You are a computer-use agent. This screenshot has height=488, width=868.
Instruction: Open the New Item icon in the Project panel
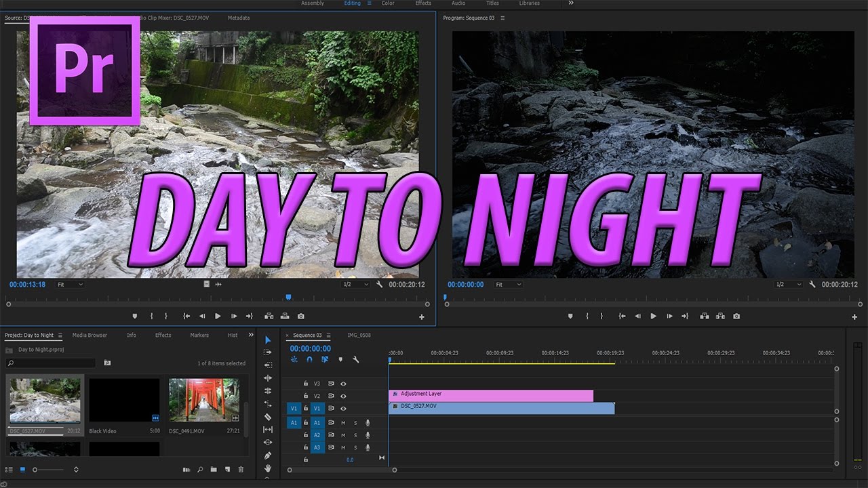point(227,469)
